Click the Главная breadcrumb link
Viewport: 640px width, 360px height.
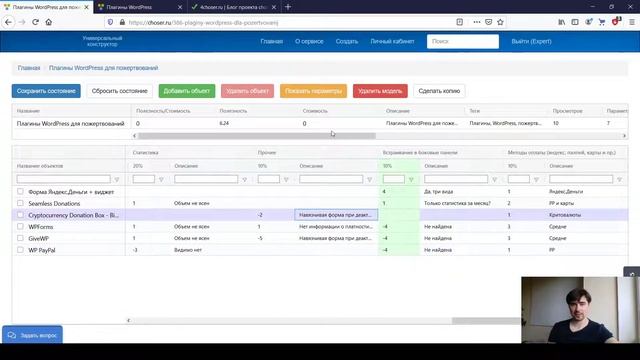[29, 68]
